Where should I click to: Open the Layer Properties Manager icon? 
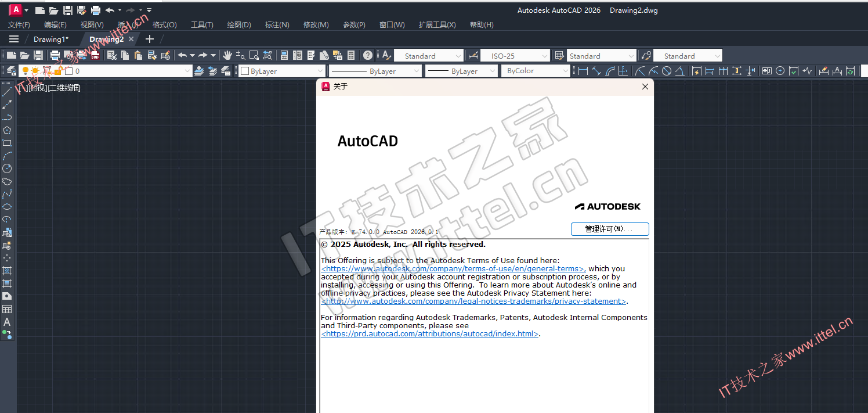(x=11, y=71)
